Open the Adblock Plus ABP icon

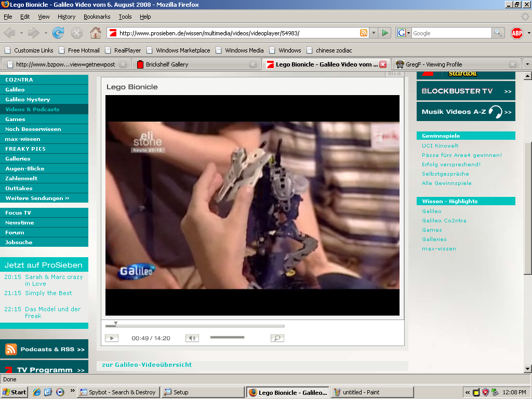click(516, 33)
